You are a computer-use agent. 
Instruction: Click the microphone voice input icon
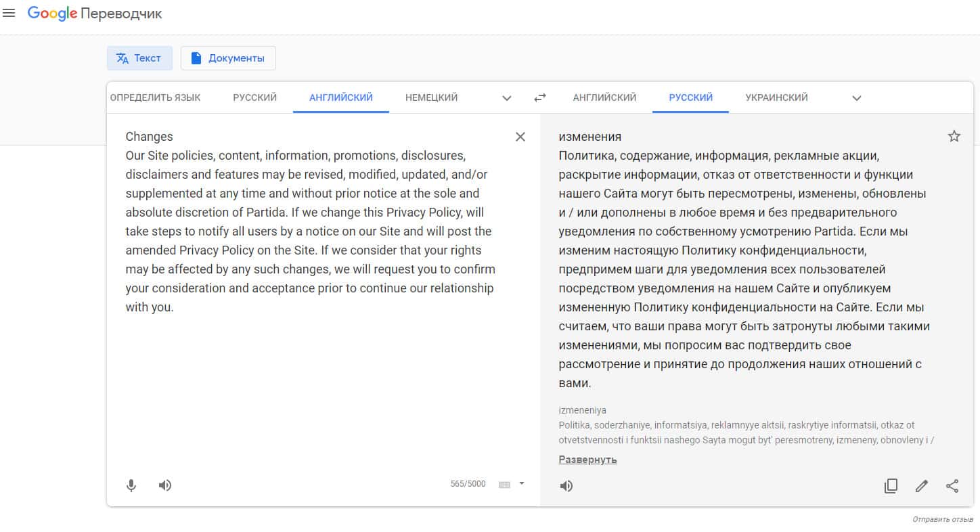tap(131, 485)
